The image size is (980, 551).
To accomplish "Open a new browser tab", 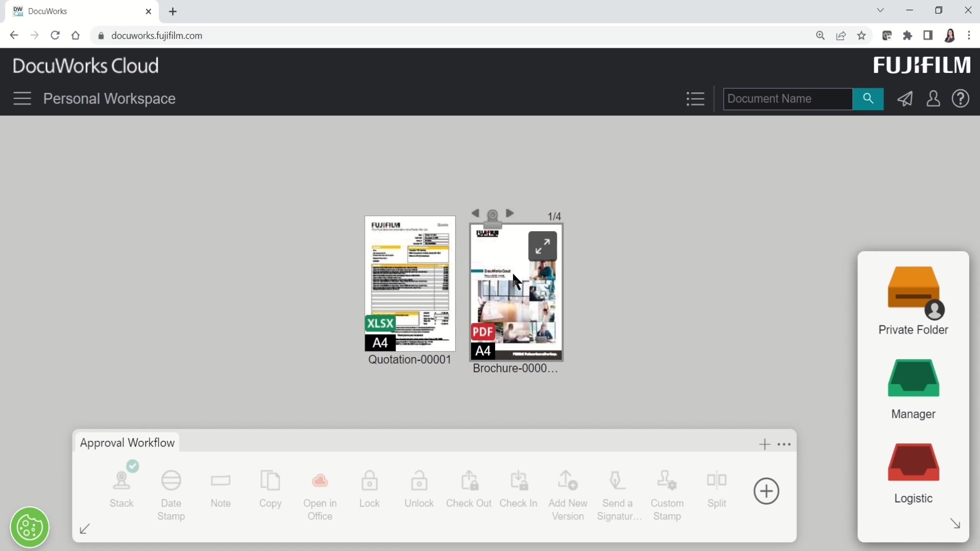I will click(x=173, y=11).
